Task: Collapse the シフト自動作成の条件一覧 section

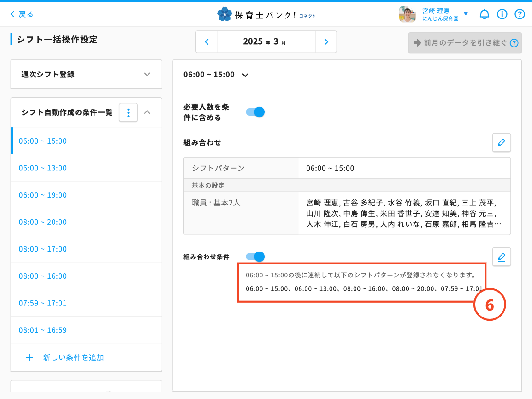Action: point(148,112)
